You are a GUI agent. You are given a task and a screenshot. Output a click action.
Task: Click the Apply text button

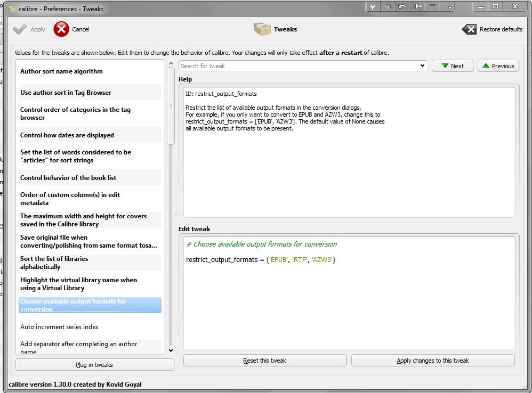38,29
